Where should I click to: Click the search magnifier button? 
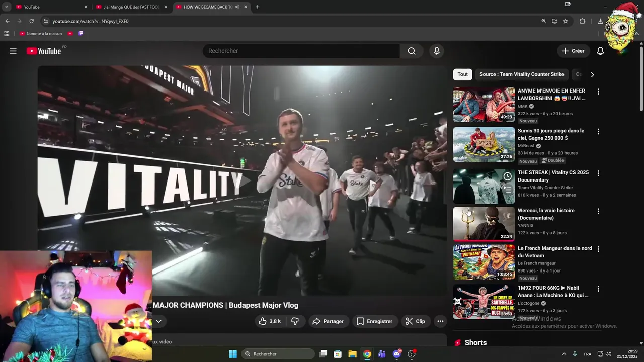click(412, 51)
